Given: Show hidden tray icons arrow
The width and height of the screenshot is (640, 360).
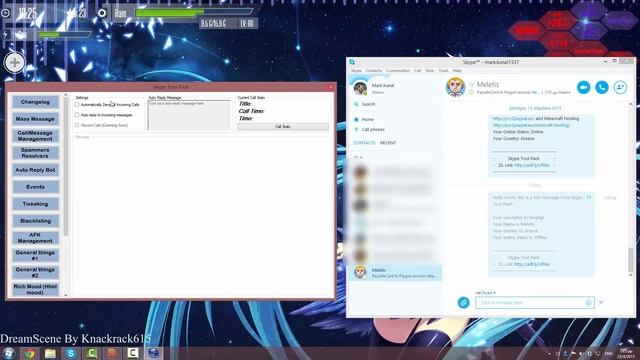Looking at the screenshot, I should (549, 353).
